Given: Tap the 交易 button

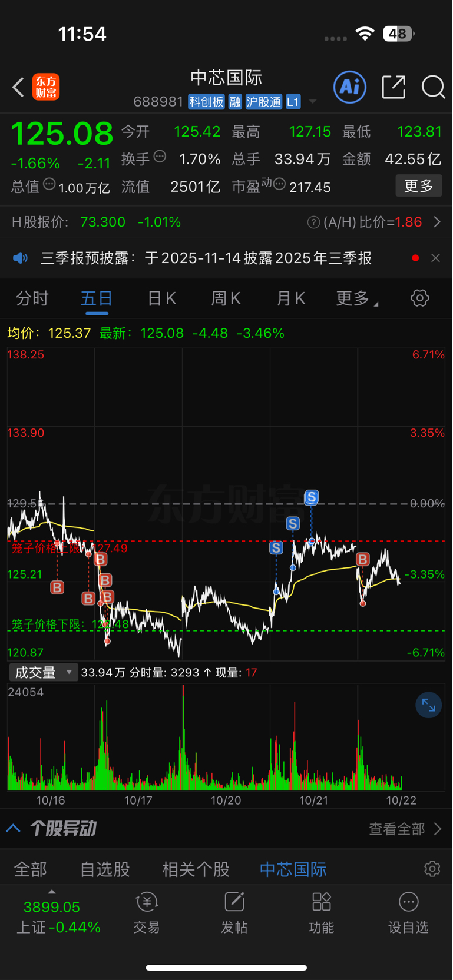Looking at the screenshot, I should tap(147, 913).
